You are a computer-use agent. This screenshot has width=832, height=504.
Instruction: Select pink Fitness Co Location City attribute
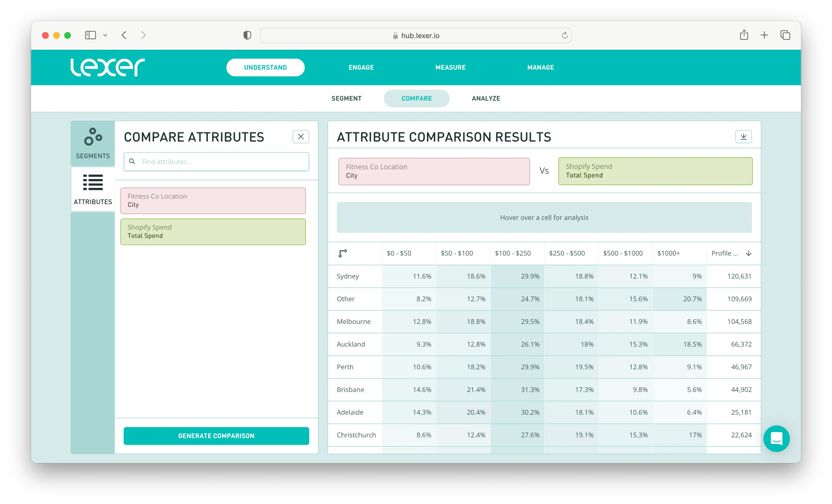click(213, 201)
